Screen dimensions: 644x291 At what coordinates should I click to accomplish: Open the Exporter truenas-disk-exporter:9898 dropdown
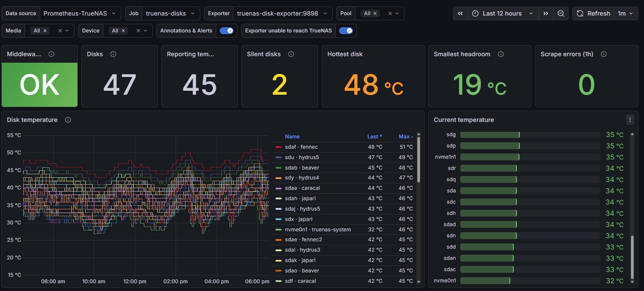283,13
